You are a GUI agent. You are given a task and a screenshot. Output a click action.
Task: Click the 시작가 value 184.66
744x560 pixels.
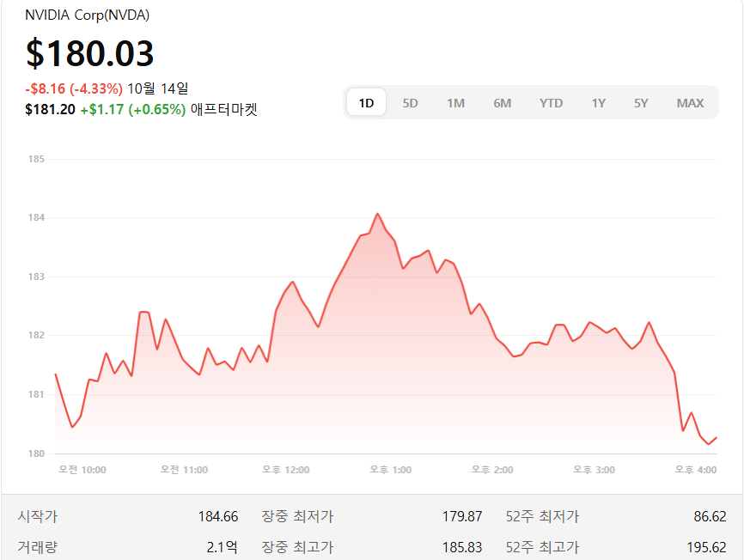pyautogui.click(x=217, y=517)
